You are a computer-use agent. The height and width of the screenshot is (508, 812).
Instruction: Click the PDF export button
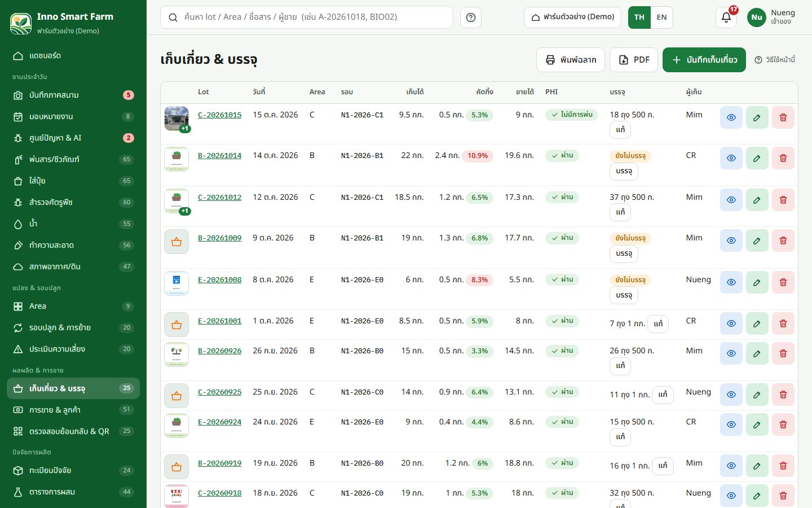coord(634,60)
